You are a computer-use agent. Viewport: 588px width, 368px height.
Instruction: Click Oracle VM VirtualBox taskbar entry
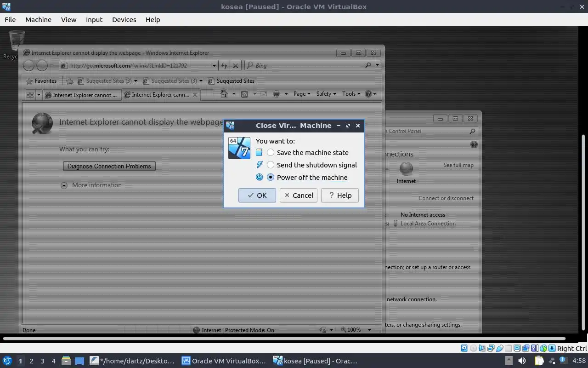pyautogui.click(x=224, y=361)
